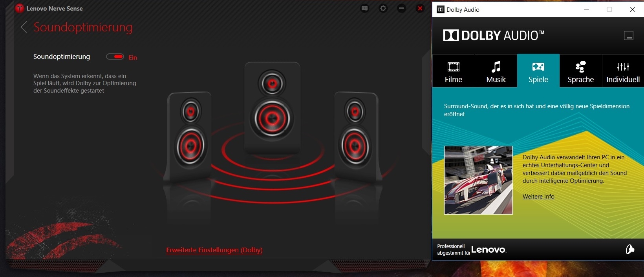Close the Dolby Audio window
This screenshot has width=644, height=277.
coord(633,9)
